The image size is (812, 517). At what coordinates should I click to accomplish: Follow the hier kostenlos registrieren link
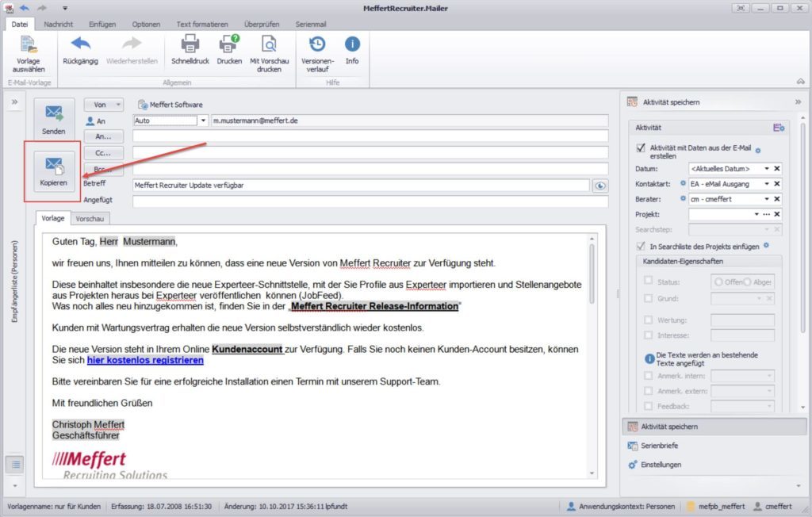pyautogui.click(x=146, y=360)
